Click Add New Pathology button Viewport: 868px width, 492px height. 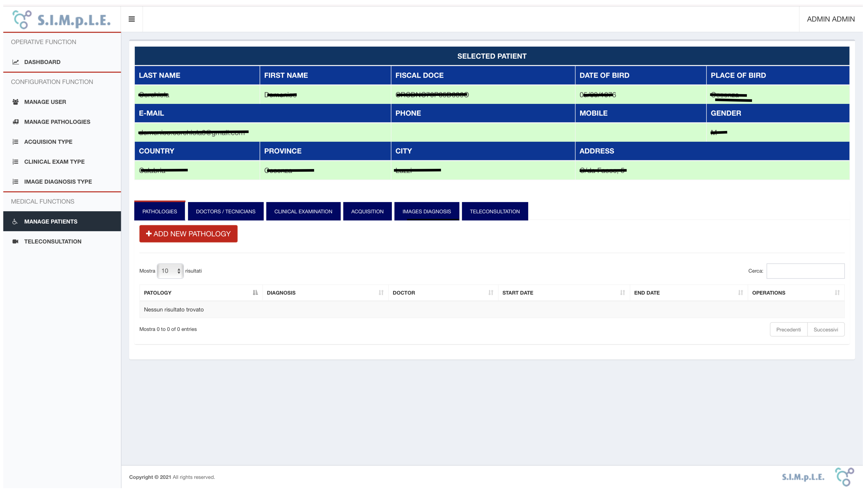(188, 234)
